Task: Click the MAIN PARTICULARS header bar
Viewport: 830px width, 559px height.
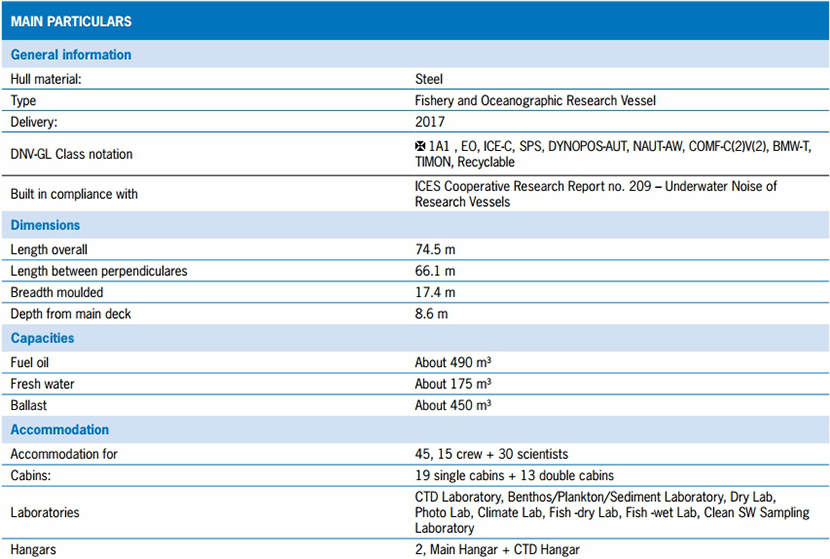Action: [x=415, y=21]
